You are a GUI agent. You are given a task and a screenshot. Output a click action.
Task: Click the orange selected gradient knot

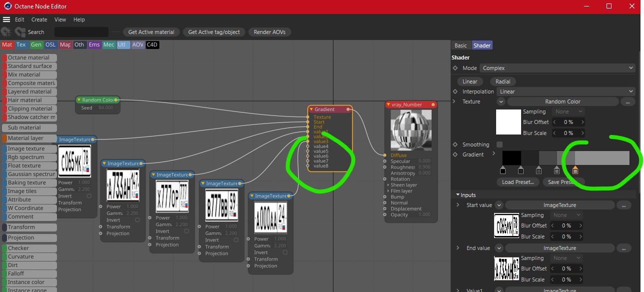575,171
